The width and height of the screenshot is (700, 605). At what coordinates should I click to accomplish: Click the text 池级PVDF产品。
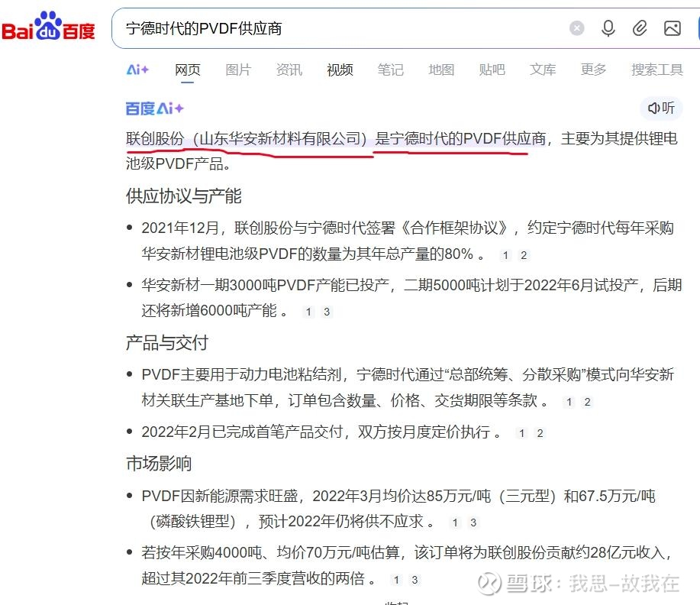pos(179,163)
